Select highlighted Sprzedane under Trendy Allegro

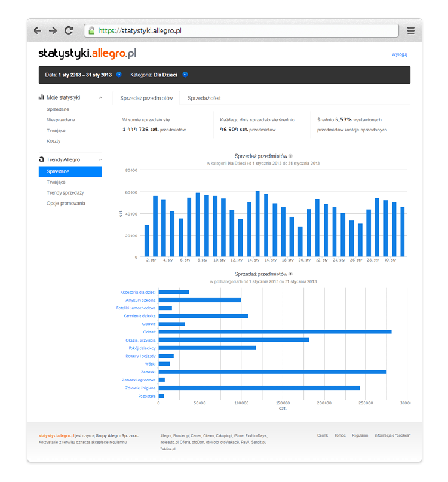pyautogui.click(x=70, y=171)
